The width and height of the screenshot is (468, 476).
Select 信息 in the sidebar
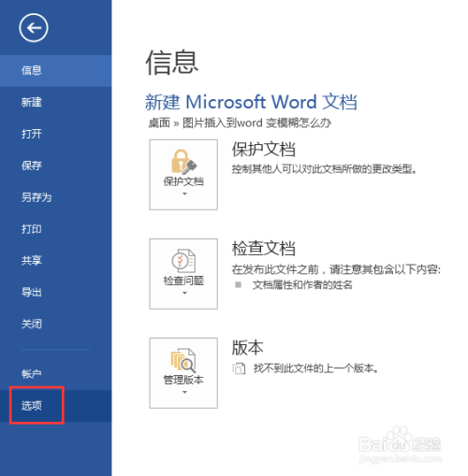tap(56, 71)
